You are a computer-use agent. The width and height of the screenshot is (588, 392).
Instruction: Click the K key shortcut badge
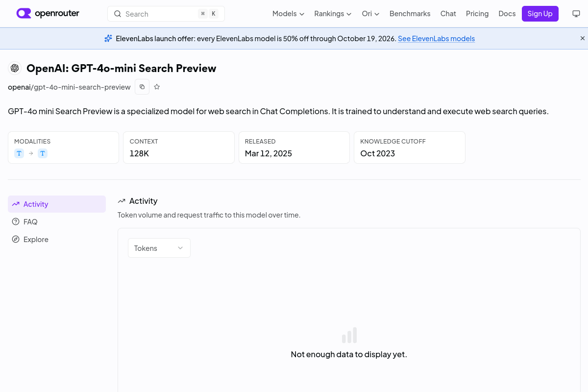pos(213,14)
